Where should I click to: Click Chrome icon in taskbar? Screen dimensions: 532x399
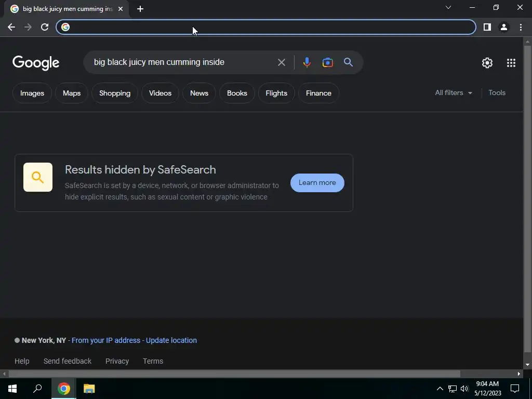click(x=63, y=389)
